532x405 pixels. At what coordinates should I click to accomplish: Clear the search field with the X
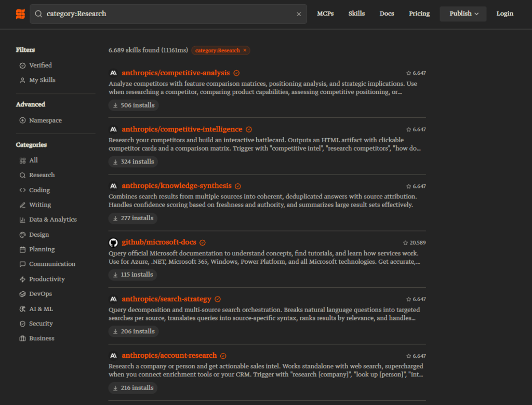299,14
